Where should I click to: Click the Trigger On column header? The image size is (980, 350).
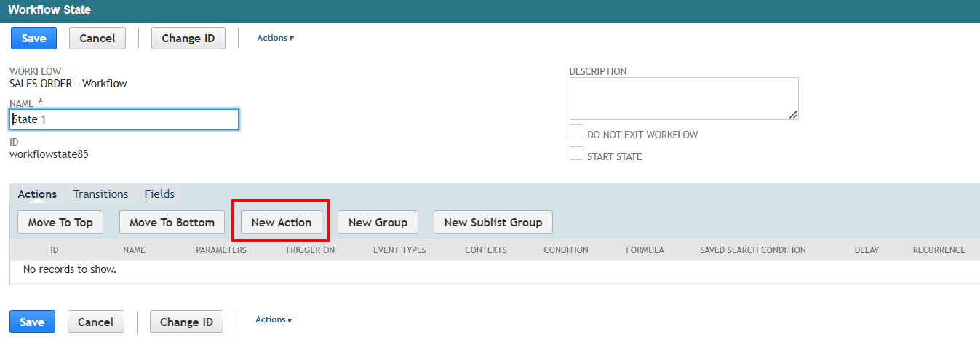310,250
